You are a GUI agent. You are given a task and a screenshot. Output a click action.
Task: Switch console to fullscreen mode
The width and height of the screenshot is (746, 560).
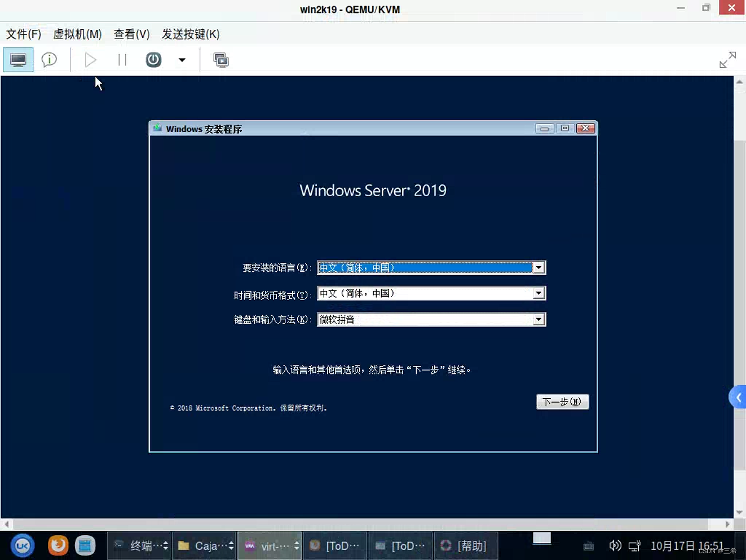coord(727,60)
